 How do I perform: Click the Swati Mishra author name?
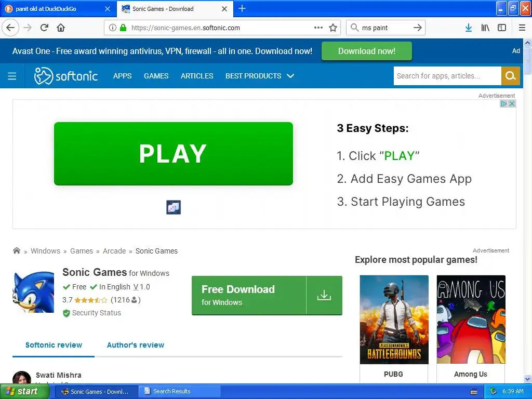[59, 375]
